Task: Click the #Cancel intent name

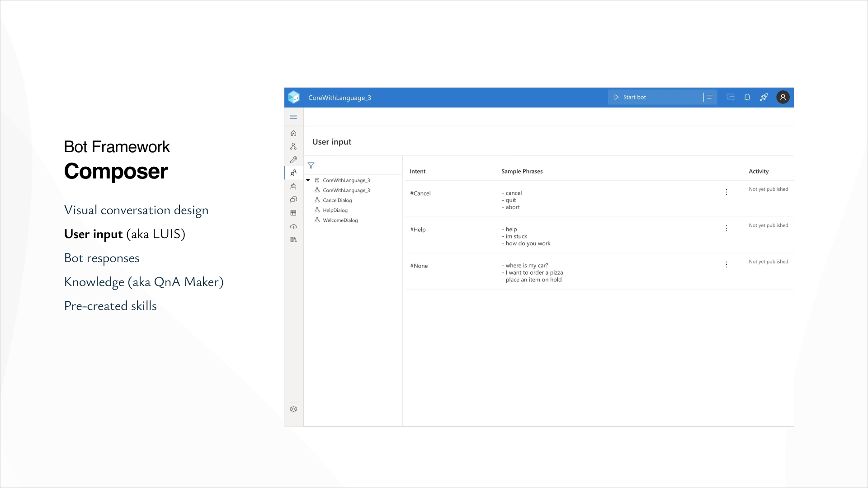Action: (x=420, y=193)
